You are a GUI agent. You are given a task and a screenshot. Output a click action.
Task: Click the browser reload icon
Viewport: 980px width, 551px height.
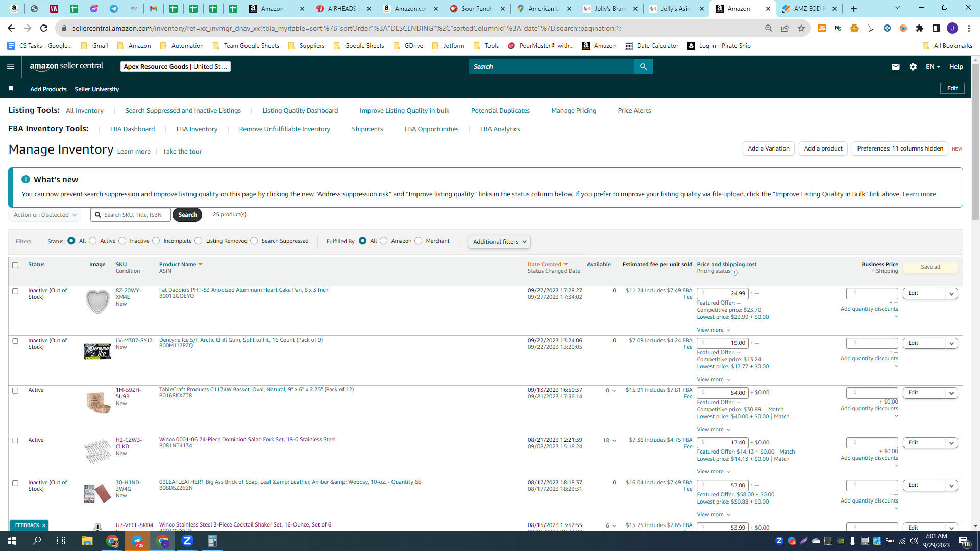[44, 28]
